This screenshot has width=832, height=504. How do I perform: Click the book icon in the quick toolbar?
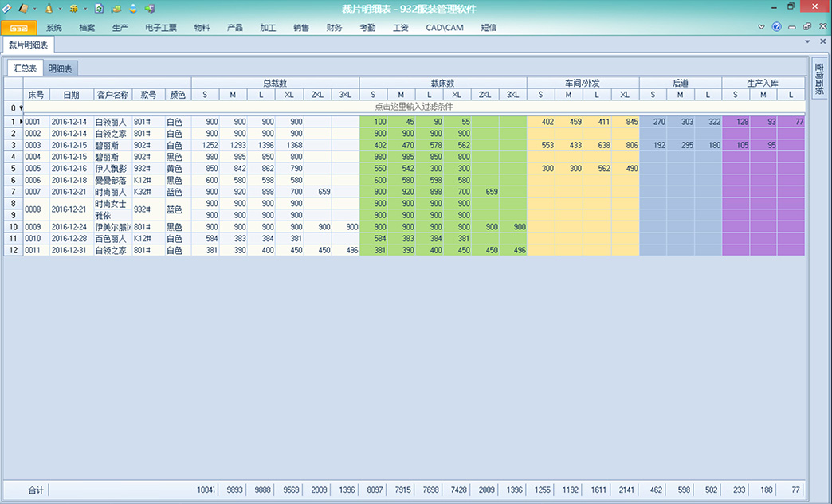pos(23,7)
